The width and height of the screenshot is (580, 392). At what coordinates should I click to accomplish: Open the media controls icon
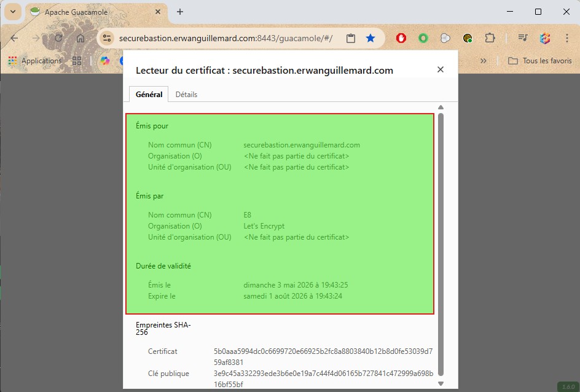(x=523, y=38)
